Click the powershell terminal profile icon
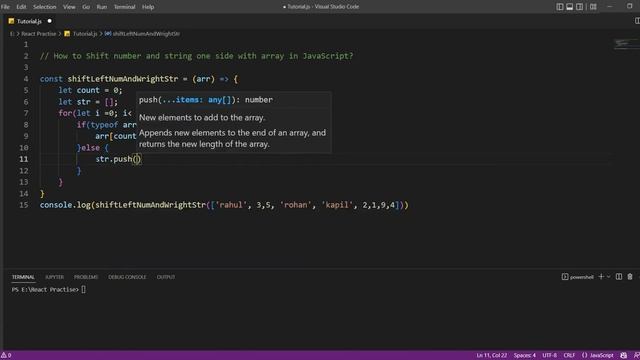 [x=565, y=277]
